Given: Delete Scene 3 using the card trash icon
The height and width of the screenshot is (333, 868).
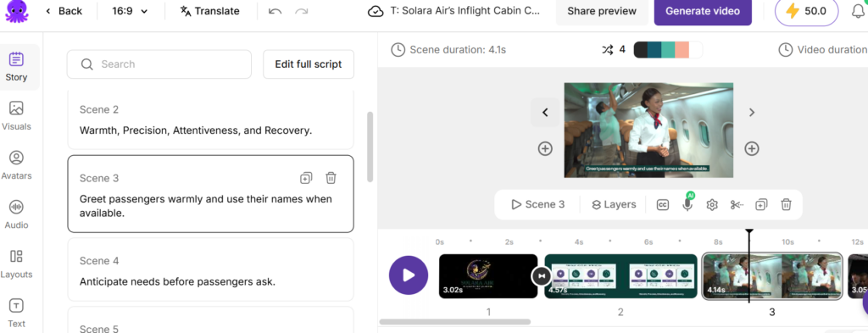Looking at the screenshot, I should (331, 178).
